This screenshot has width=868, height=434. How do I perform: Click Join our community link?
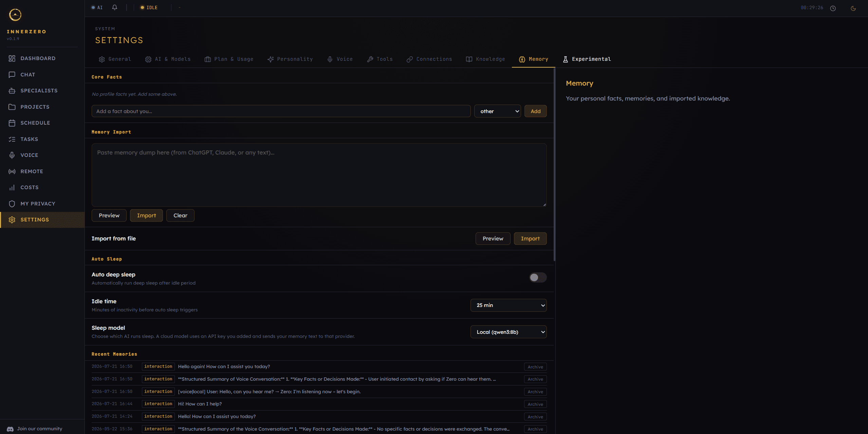pyautogui.click(x=40, y=429)
